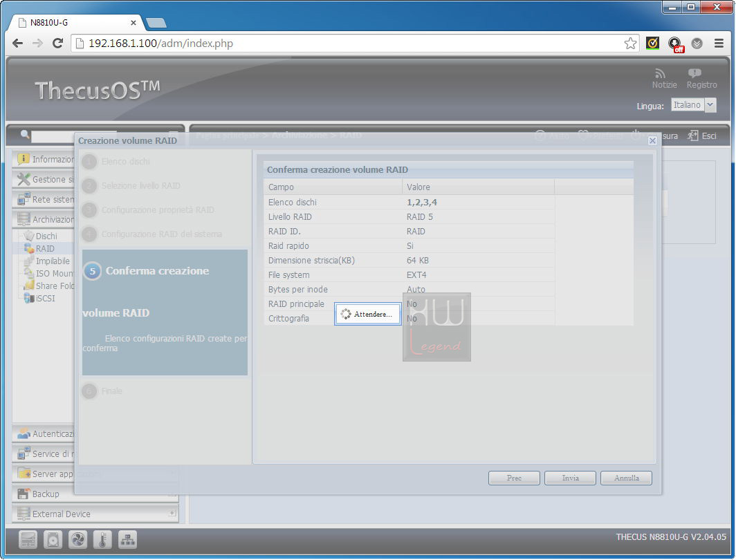Click the grey shield extension icon
The width and height of the screenshot is (736, 560).
click(x=697, y=44)
